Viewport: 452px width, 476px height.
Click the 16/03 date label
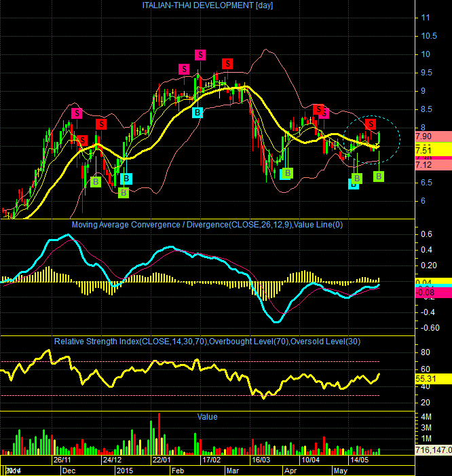tap(261, 460)
